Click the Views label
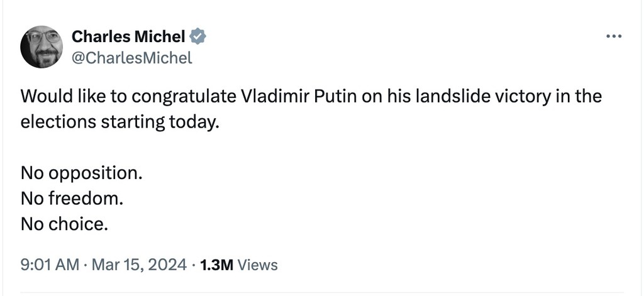The width and height of the screenshot is (644, 296). point(258,265)
